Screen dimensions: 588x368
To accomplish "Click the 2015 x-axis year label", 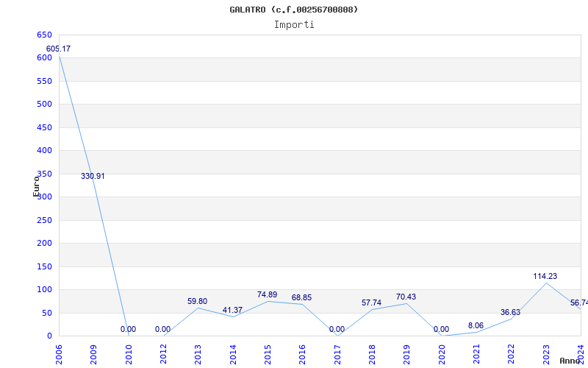I will click(268, 355).
